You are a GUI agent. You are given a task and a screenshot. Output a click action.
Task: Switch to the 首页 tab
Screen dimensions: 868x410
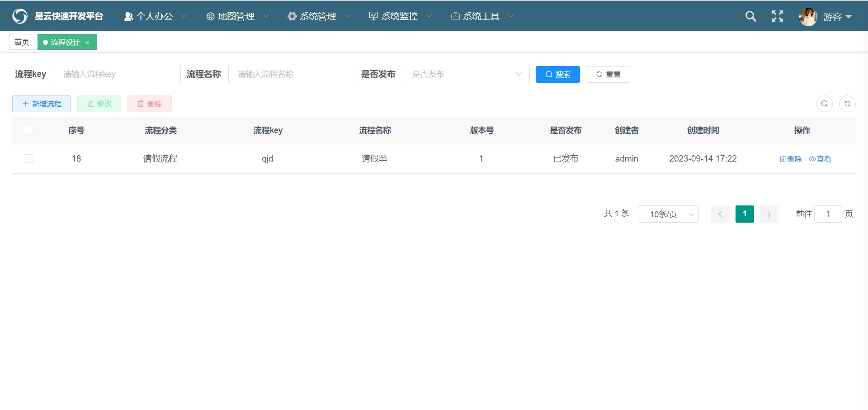(x=22, y=42)
